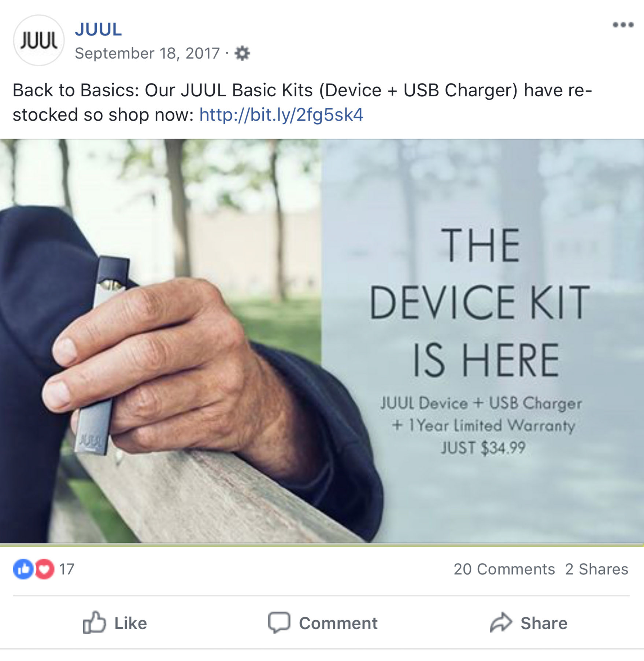Open the three-dot post options menu

click(x=623, y=25)
